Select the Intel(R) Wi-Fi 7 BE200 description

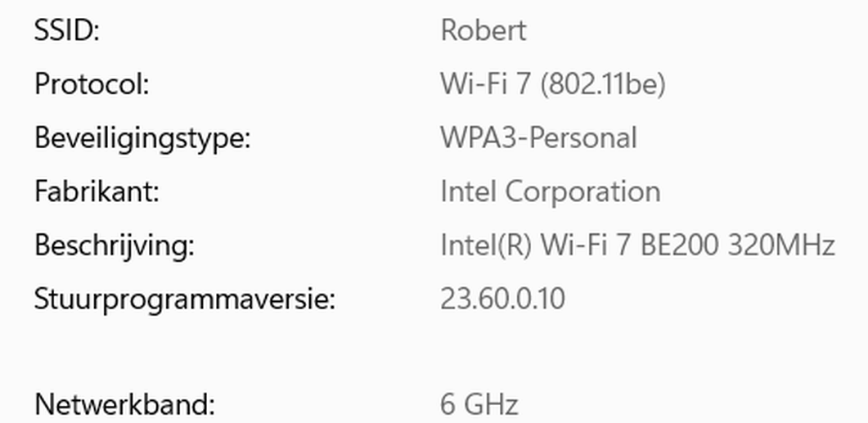point(638,245)
